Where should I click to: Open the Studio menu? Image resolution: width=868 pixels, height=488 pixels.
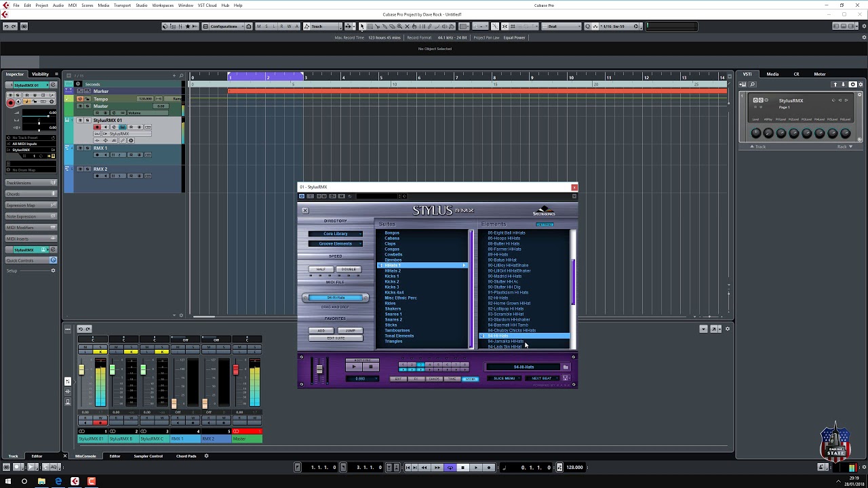[141, 5]
